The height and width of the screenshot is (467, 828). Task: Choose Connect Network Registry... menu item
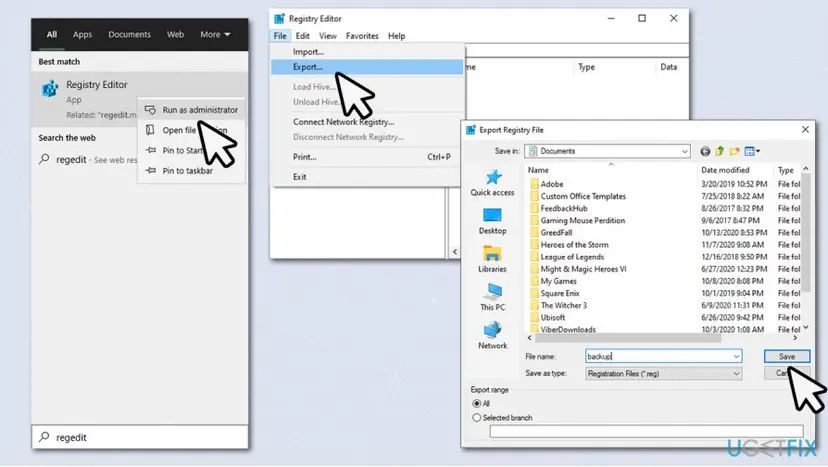click(x=367, y=122)
